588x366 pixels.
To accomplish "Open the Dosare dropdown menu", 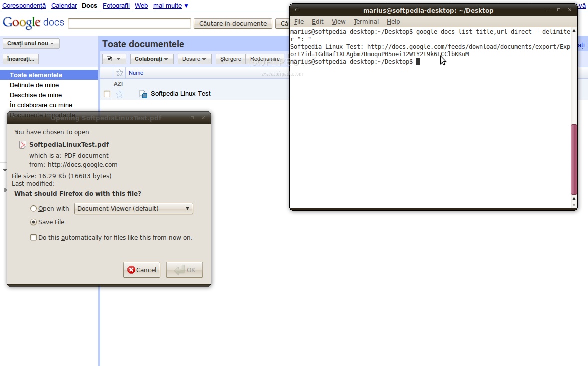I will [x=194, y=59].
